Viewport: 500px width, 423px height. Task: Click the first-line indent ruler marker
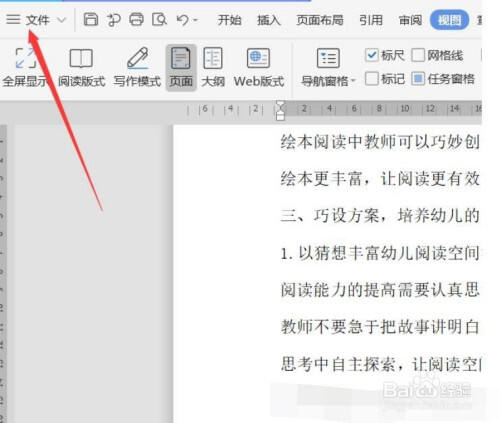[281, 106]
